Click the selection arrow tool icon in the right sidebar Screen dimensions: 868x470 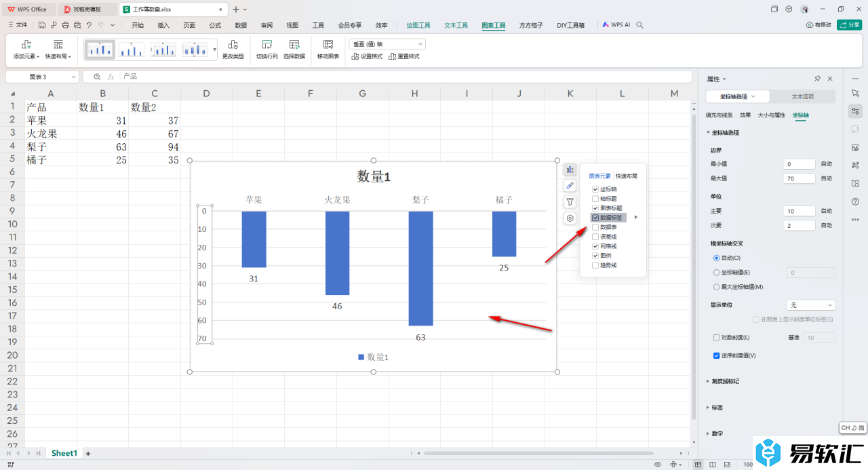pos(855,93)
